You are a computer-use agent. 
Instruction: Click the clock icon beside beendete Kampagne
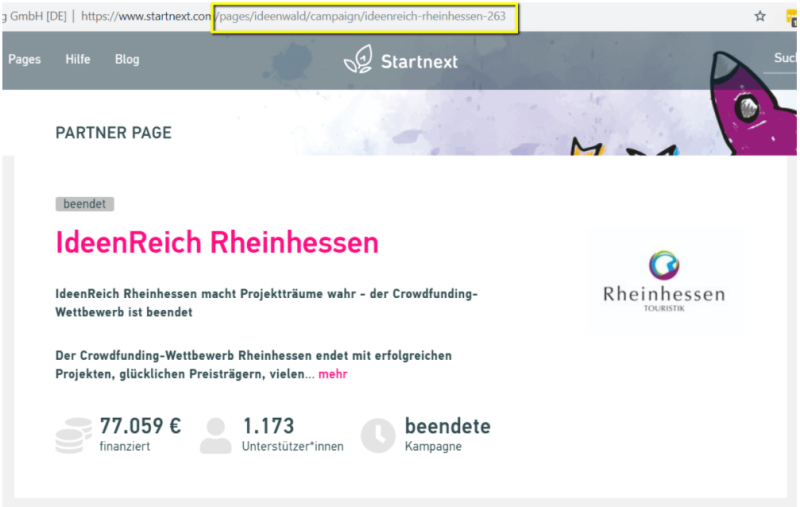click(378, 435)
